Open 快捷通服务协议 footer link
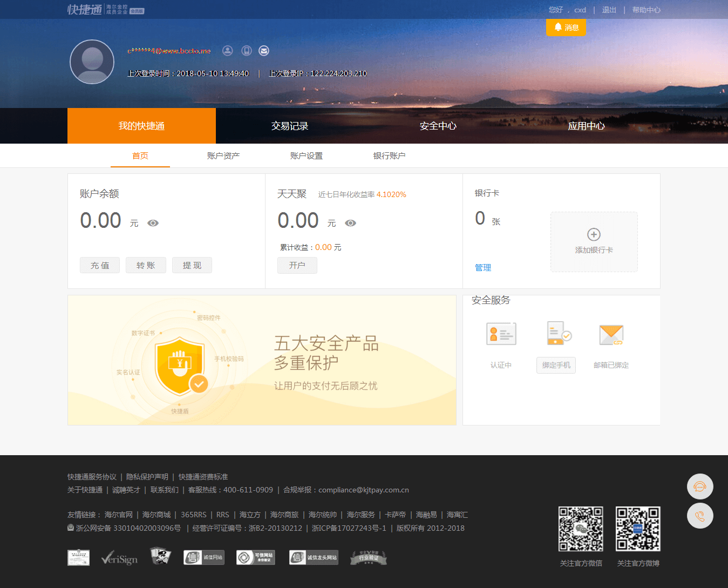The width and height of the screenshot is (728, 588). (x=92, y=477)
